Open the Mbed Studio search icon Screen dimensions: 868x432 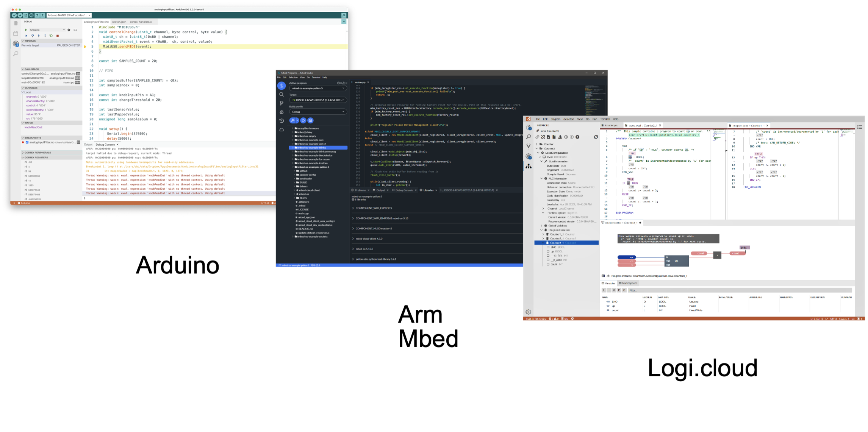[x=282, y=94]
